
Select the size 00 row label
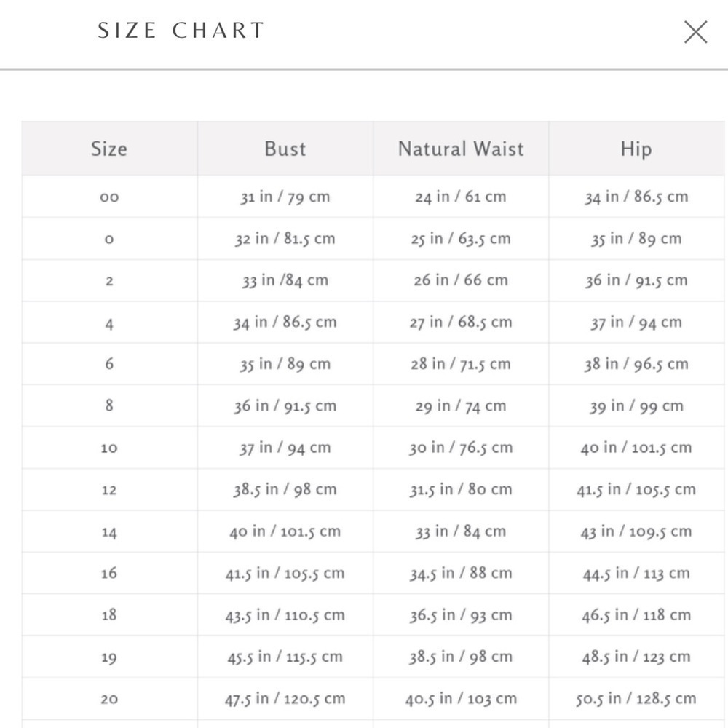click(109, 197)
